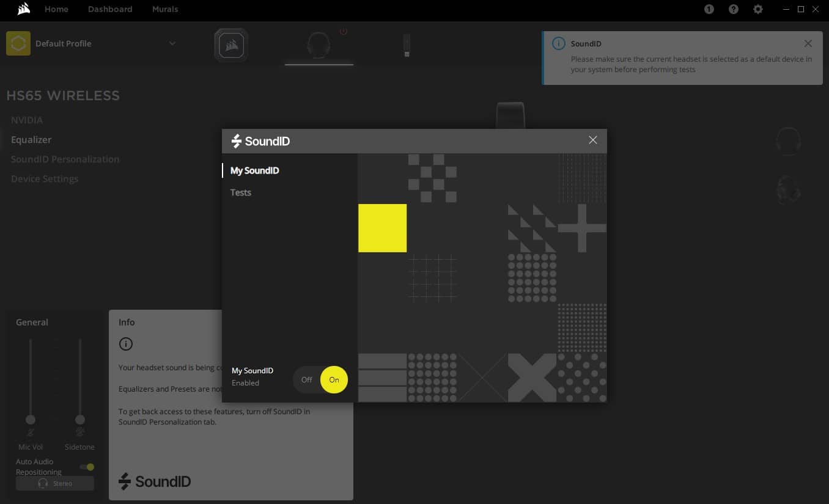829x504 pixels.
Task: Select the Corsair hexagon device icon
Action: pyautogui.click(x=231, y=45)
